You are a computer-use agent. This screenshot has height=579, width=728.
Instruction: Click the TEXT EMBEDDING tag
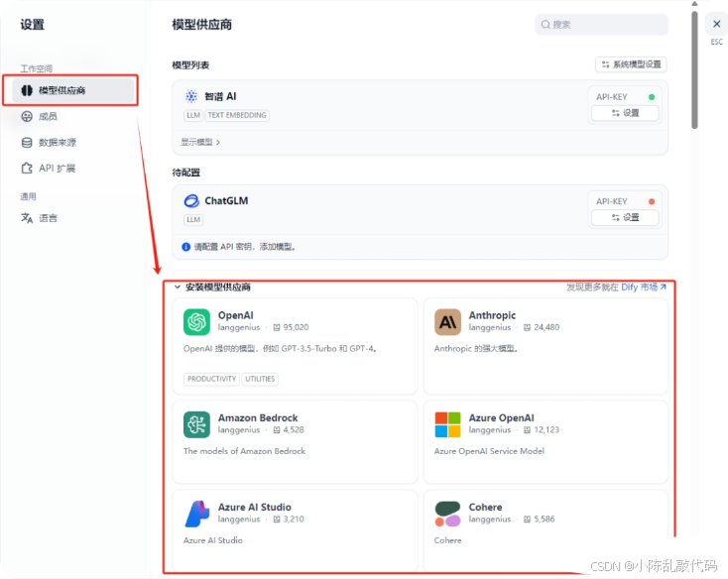(237, 115)
